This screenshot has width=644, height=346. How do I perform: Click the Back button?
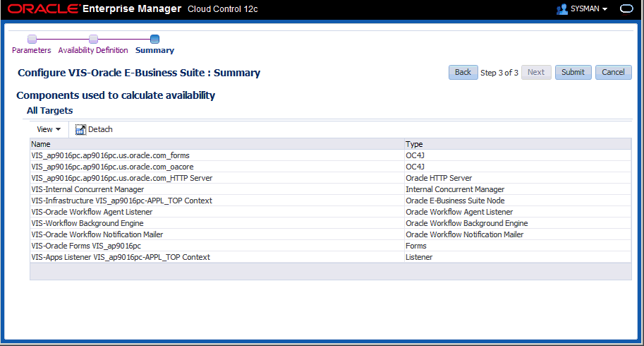(x=463, y=72)
